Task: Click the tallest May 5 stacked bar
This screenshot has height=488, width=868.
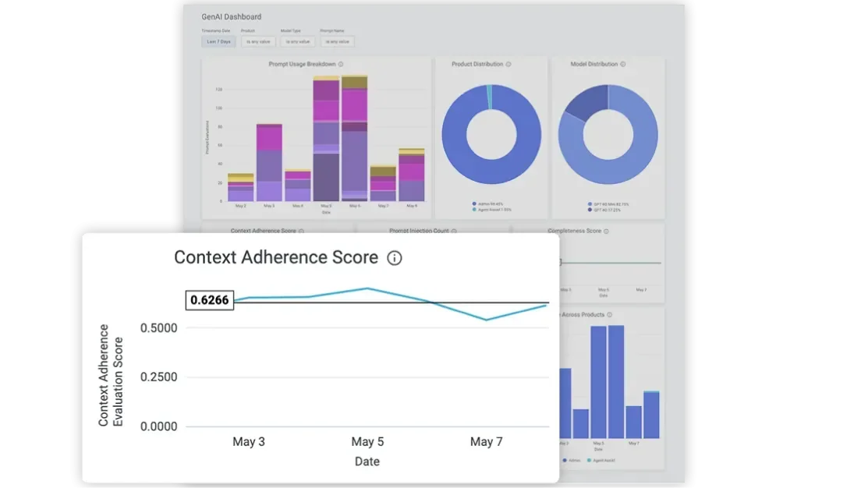Action: 325,140
